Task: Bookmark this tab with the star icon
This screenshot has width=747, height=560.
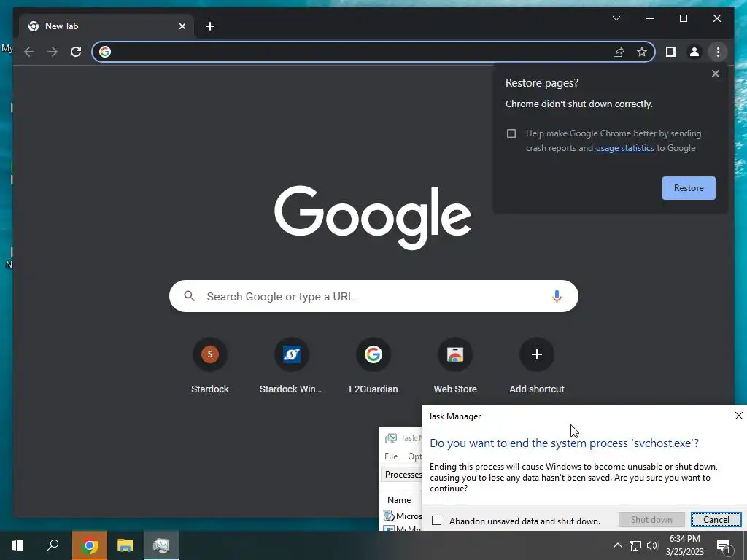Action: pos(642,52)
